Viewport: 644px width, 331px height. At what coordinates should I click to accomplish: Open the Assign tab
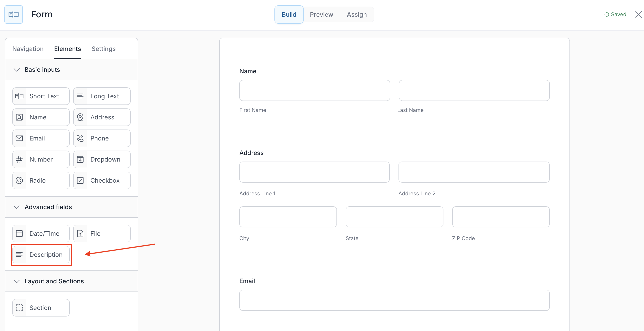coord(357,14)
